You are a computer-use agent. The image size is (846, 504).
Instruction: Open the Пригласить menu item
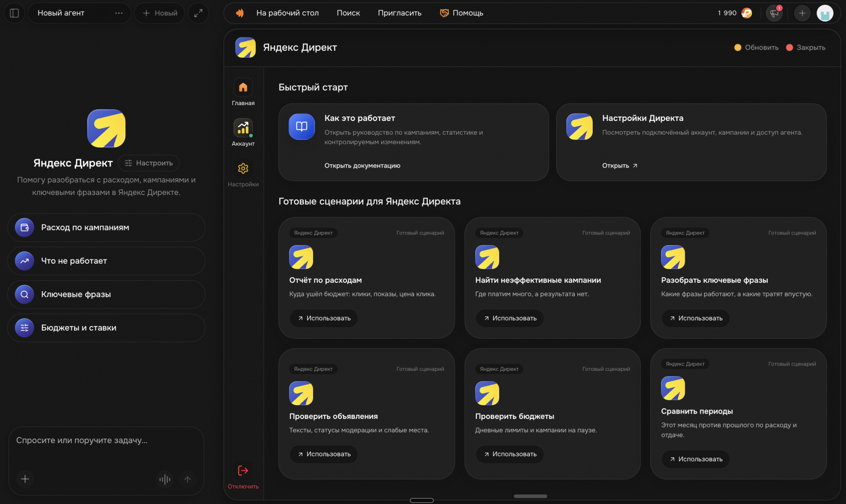[x=400, y=13]
